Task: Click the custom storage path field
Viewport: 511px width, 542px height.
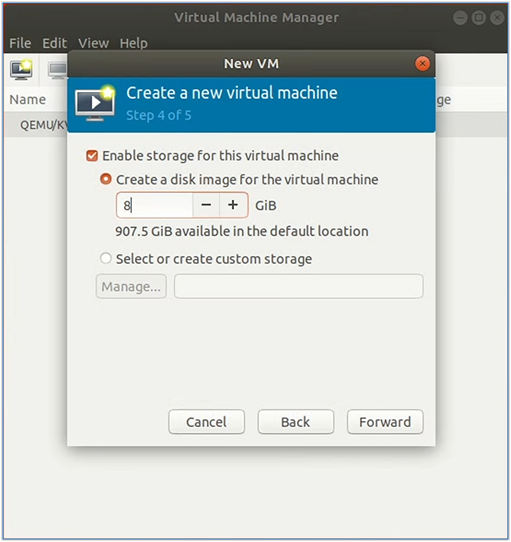Action: pos(299,286)
